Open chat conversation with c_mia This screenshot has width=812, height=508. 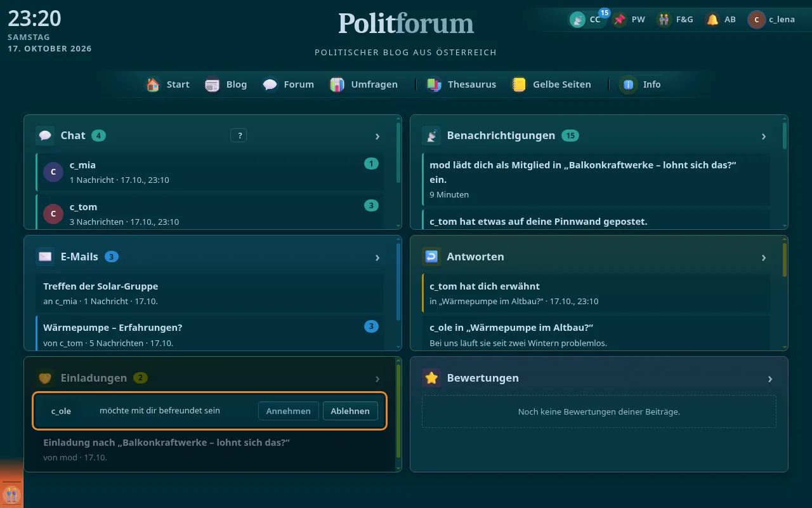[x=210, y=172]
